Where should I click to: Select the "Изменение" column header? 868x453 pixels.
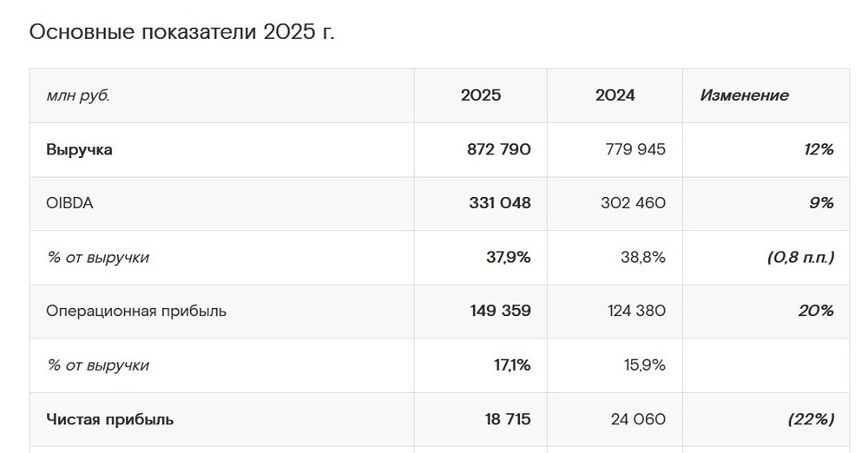[744, 95]
